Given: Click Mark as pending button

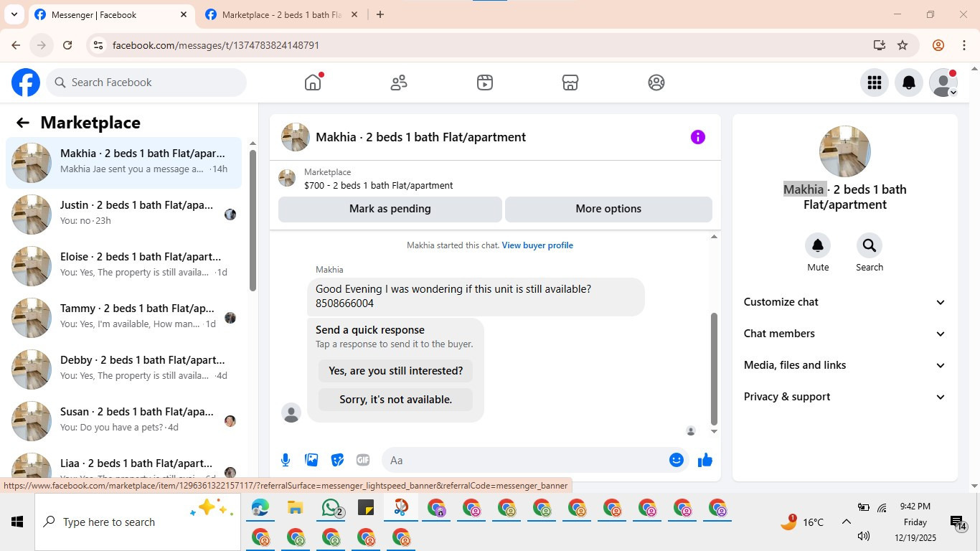Looking at the screenshot, I should 390,209.
